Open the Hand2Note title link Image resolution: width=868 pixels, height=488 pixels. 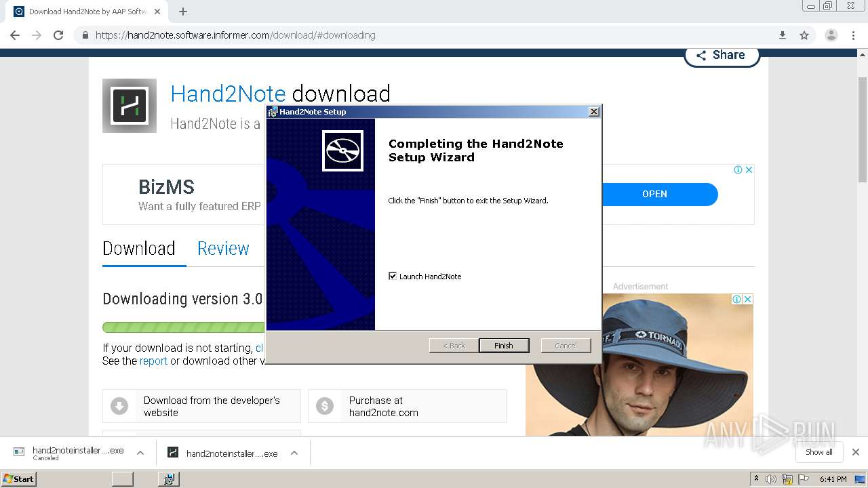click(228, 94)
